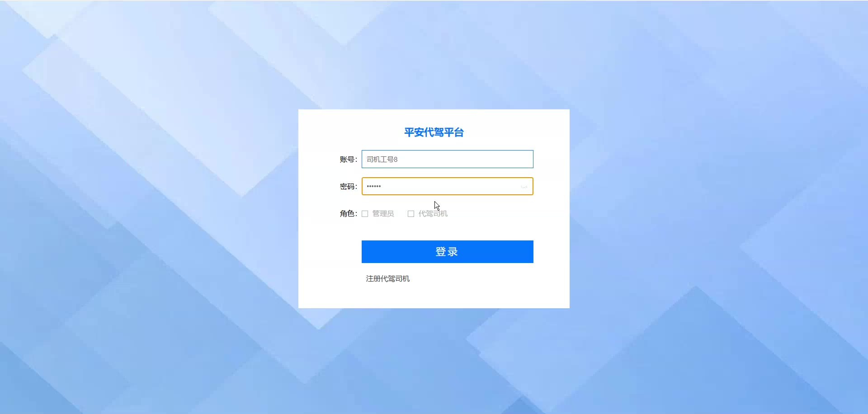Click white space right of 注册代驾司机 link

(475, 279)
